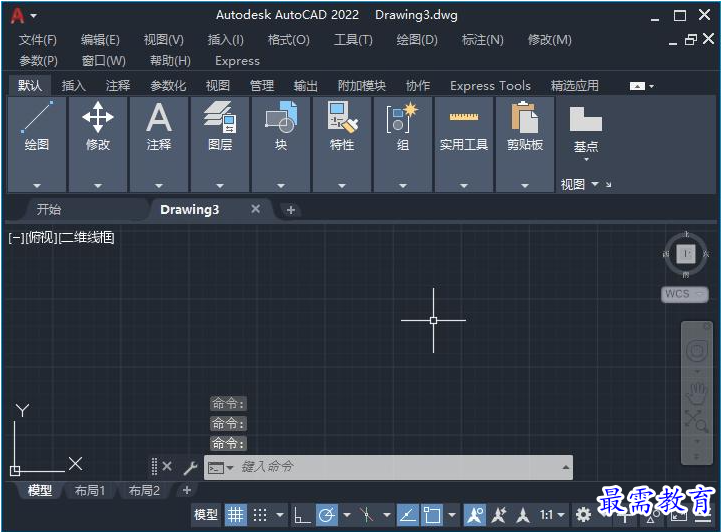This screenshot has height=532, width=721.
Task: Open the Clipboard (剪贴板) ribbon panel
Action: (x=525, y=143)
